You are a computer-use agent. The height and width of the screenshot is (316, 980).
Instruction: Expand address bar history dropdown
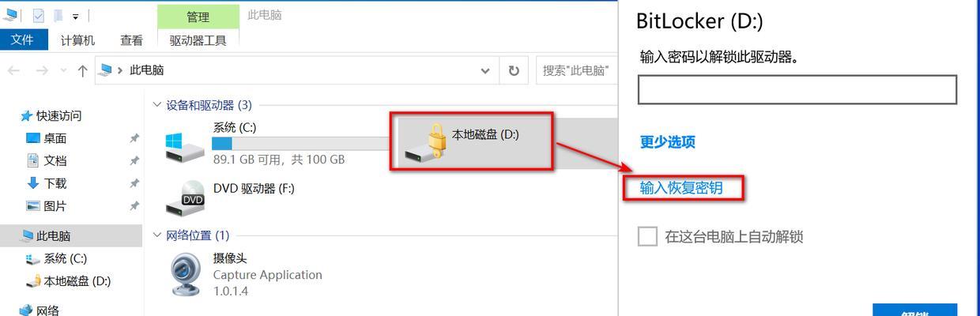[485, 70]
